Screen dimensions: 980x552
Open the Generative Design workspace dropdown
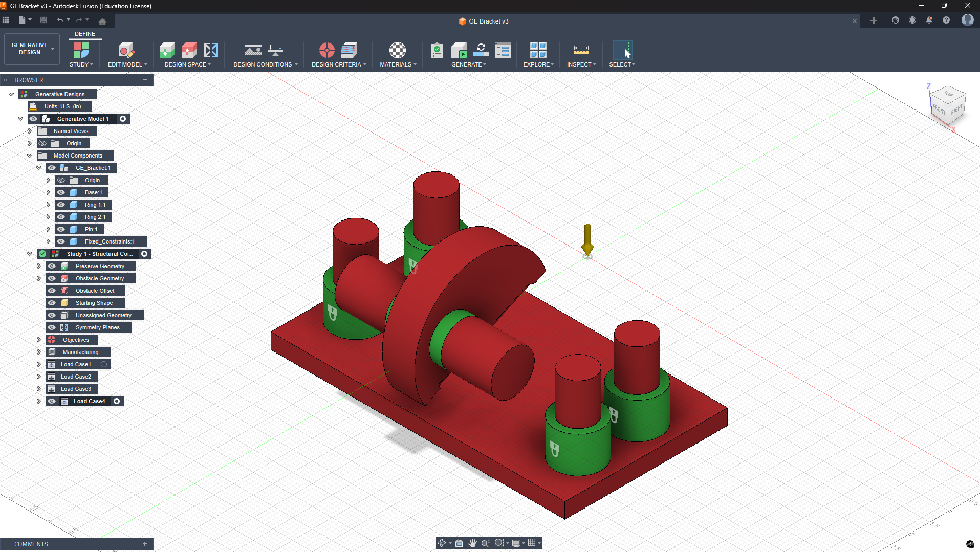[x=32, y=49]
